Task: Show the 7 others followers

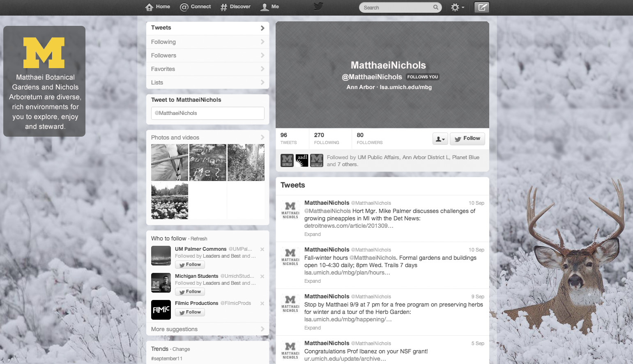Action: (x=348, y=165)
